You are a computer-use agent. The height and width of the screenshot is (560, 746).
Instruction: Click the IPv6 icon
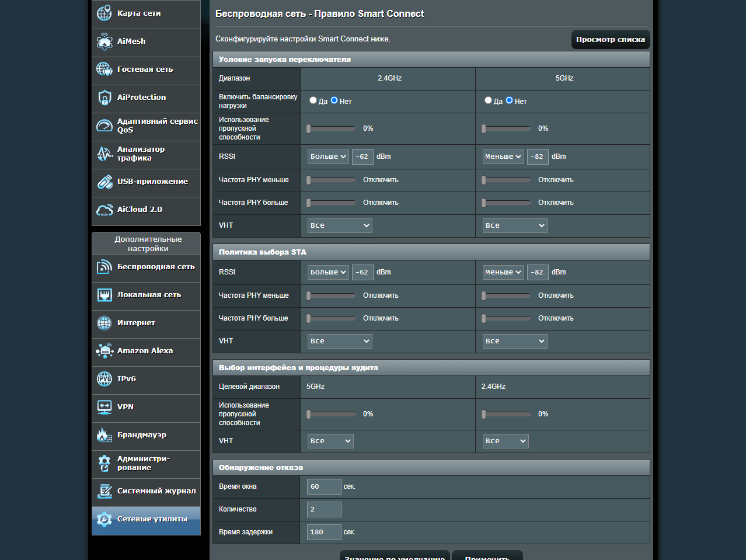(104, 378)
